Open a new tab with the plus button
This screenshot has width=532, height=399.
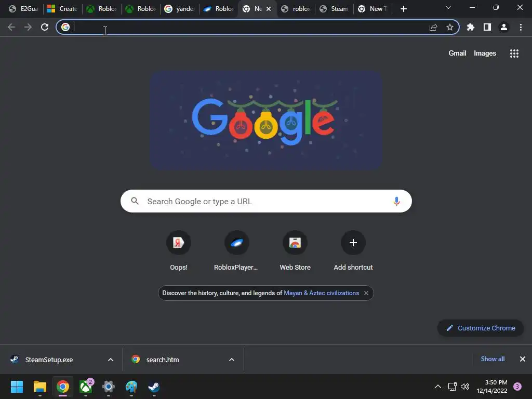coord(403,9)
